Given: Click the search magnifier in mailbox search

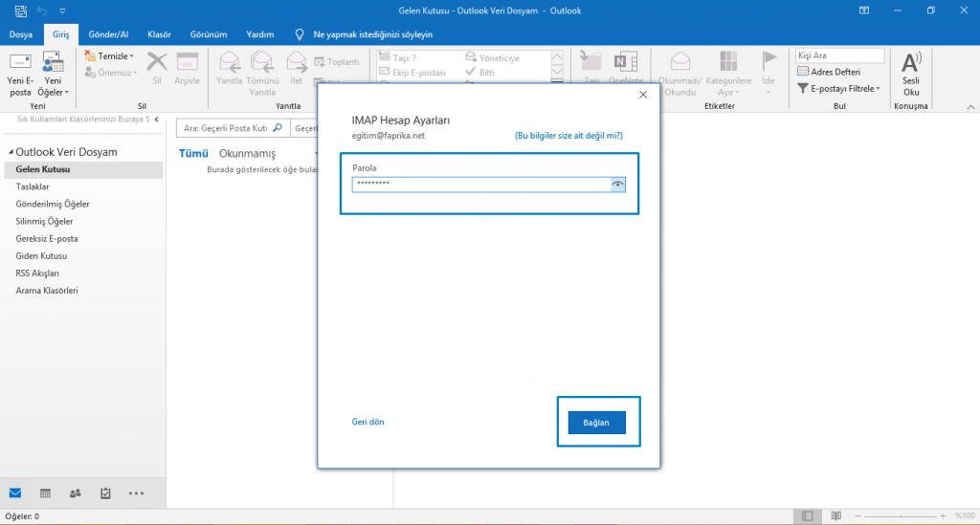Looking at the screenshot, I should click(x=278, y=127).
